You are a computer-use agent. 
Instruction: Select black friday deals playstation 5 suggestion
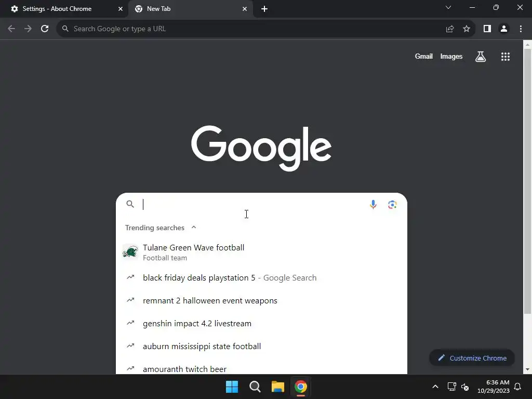pyautogui.click(x=261, y=277)
